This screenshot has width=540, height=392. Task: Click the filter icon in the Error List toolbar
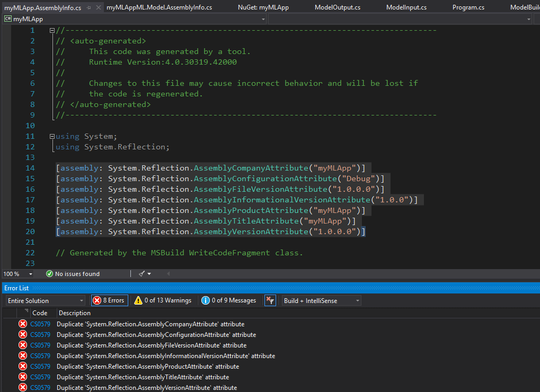(x=270, y=300)
